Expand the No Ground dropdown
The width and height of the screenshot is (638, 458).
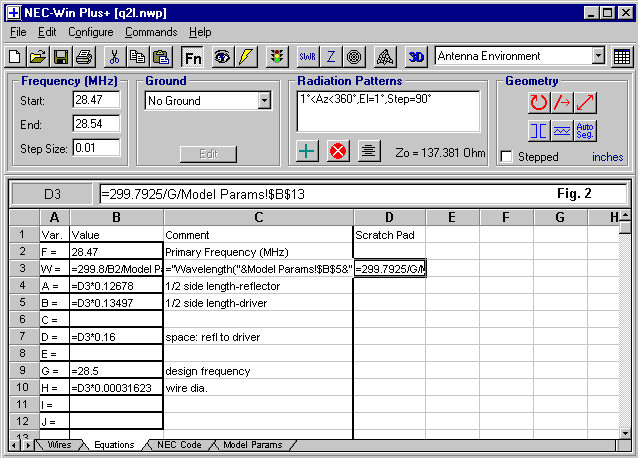point(264,100)
